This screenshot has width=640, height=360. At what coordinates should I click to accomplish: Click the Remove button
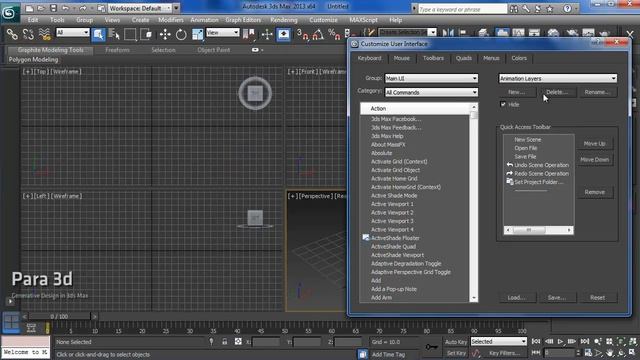coord(595,192)
